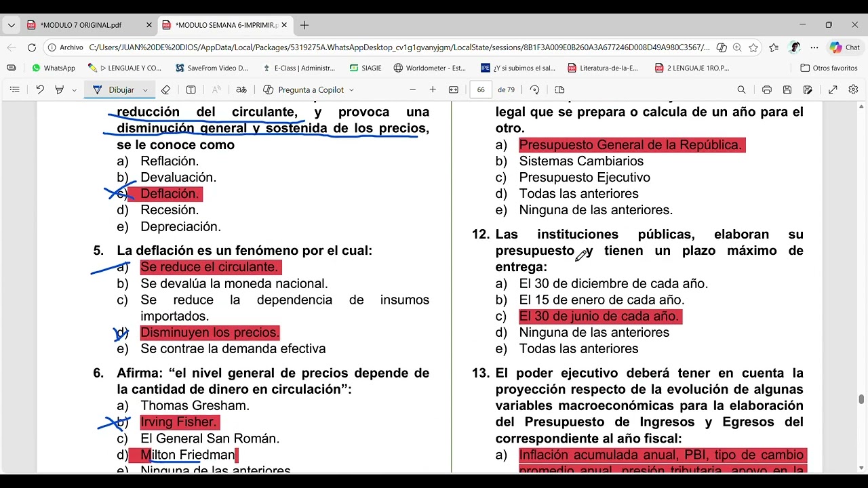This screenshot has width=868, height=488.
Task: Expand the highlighter options dropdown
Action: (x=74, y=90)
